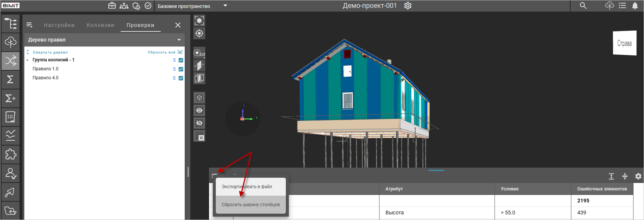This screenshot has width=644, height=220.
Task: Click the fit-to-view icon in viewport toolbar
Action: pyautogui.click(x=199, y=21)
